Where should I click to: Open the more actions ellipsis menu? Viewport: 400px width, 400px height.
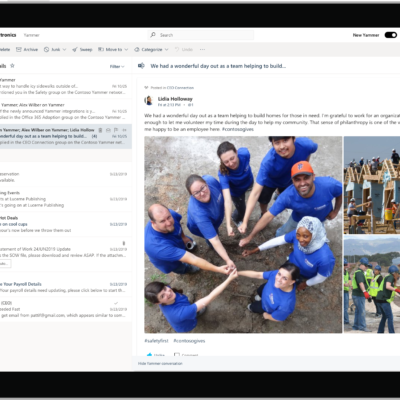(x=202, y=49)
